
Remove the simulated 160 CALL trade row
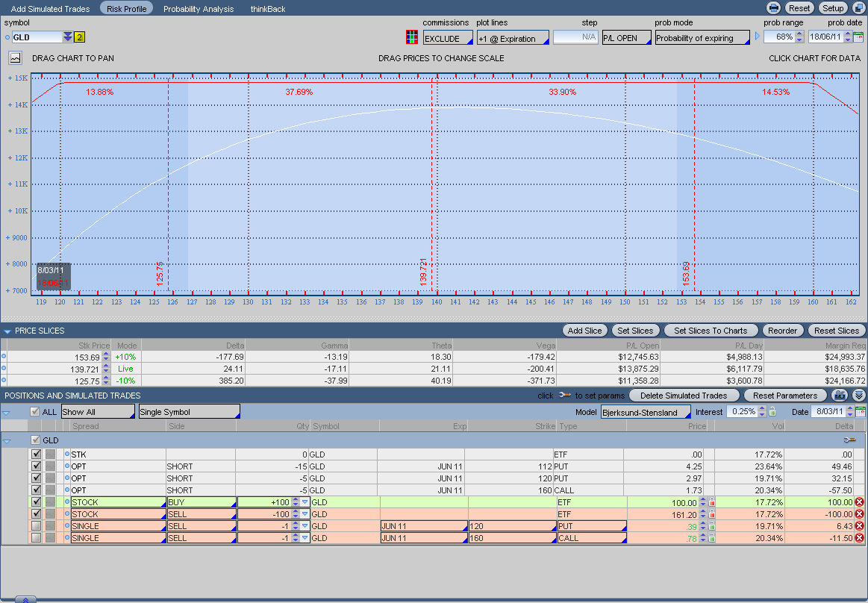[859, 538]
